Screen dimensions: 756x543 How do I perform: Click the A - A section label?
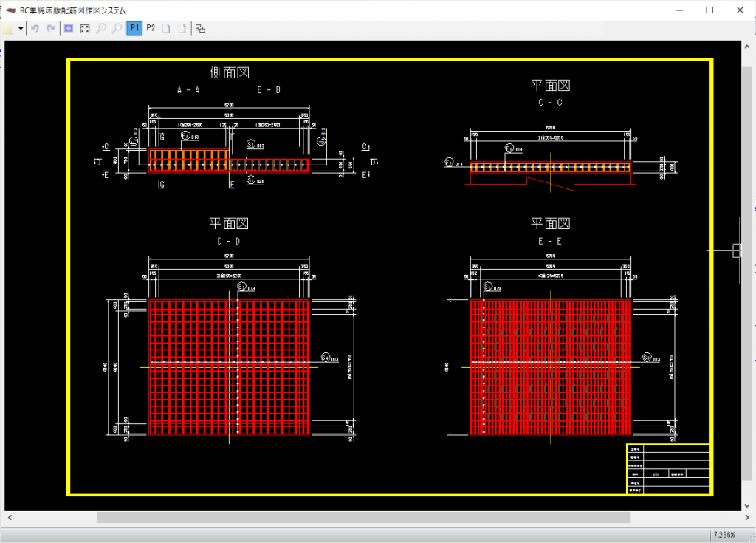(x=188, y=90)
